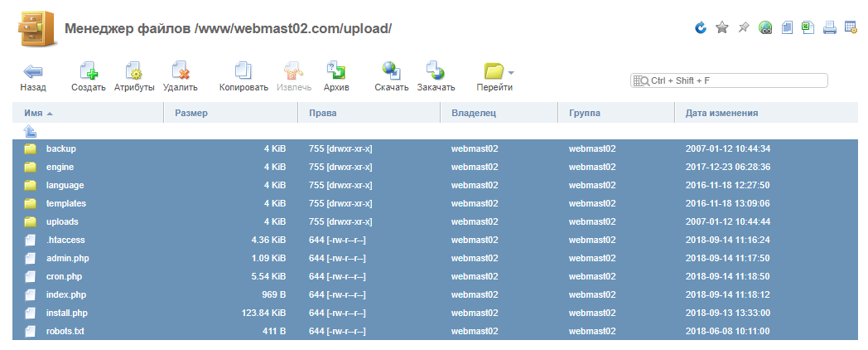Sort by Дата изменения column header

(721, 113)
